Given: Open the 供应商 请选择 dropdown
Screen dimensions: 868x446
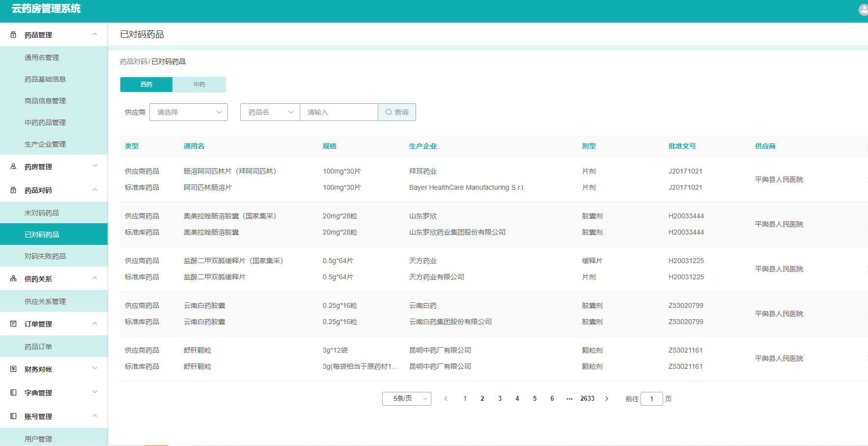Looking at the screenshot, I should tap(189, 112).
